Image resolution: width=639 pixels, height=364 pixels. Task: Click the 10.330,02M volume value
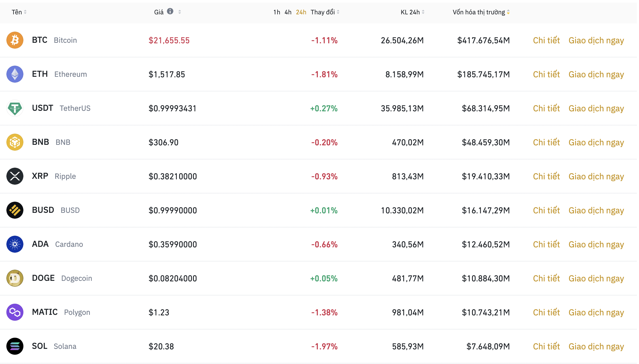tap(402, 210)
